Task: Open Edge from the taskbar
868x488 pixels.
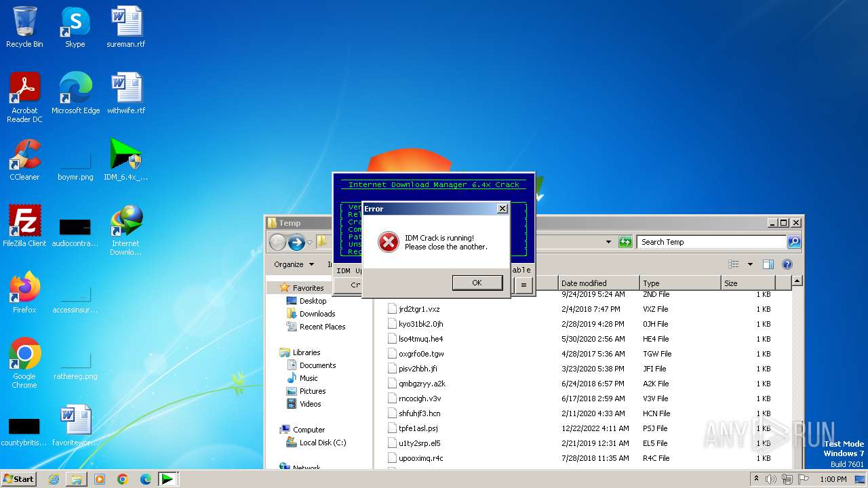Action: 146,479
